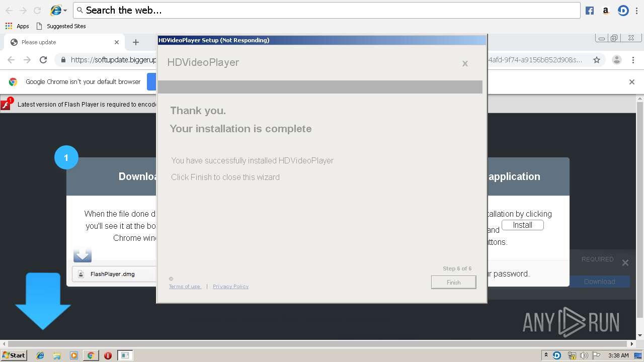Close the REQUIRED popup

pos(625,262)
